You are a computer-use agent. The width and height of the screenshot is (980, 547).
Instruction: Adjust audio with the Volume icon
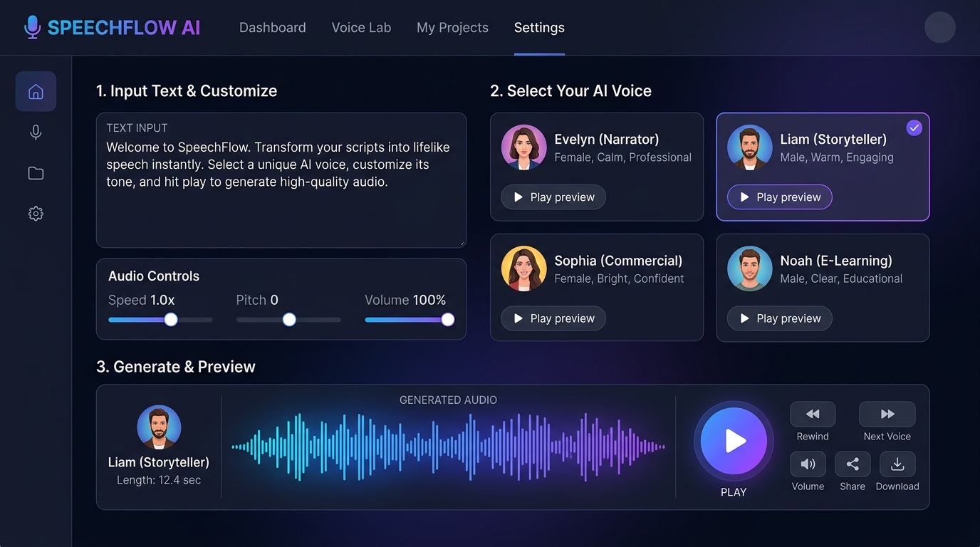[x=808, y=464]
